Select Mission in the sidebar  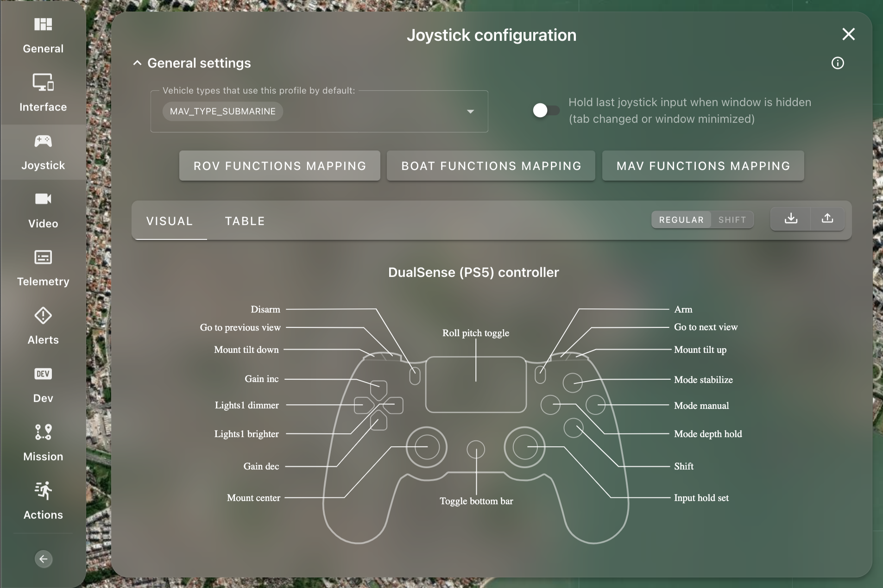(x=42, y=443)
